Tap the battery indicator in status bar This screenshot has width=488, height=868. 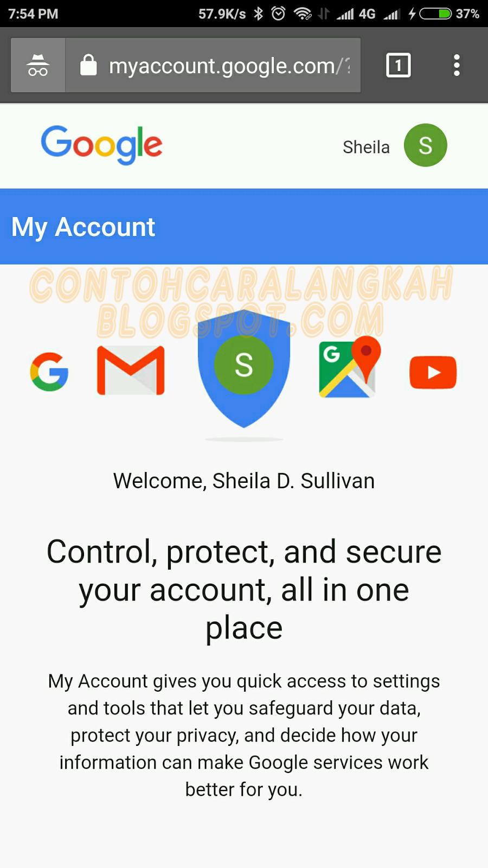coord(435,14)
